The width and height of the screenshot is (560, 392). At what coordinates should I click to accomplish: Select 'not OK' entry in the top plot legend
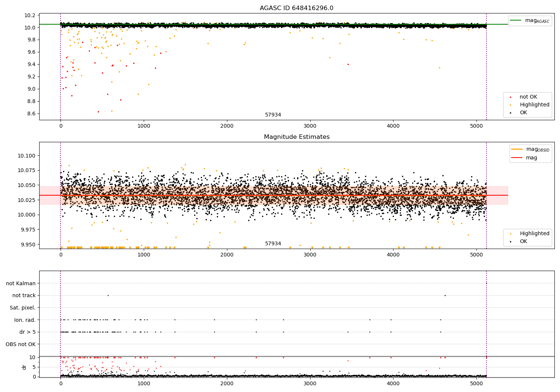point(528,97)
